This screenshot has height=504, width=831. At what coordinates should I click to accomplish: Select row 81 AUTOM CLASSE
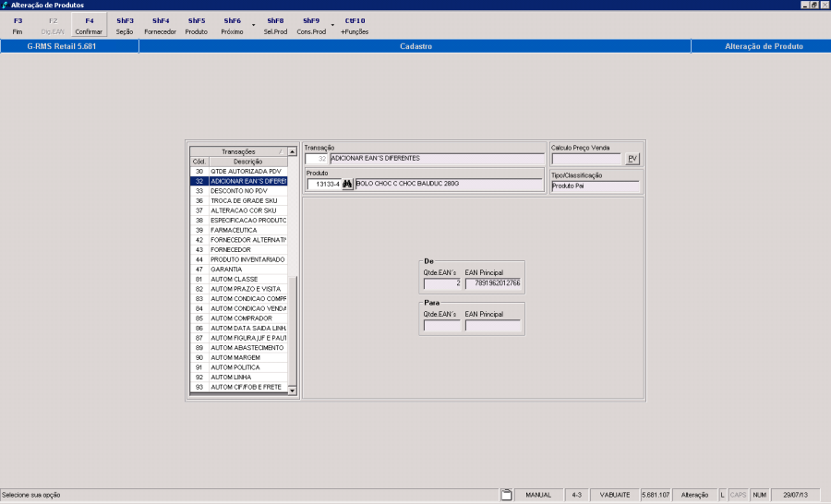[x=238, y=280]
